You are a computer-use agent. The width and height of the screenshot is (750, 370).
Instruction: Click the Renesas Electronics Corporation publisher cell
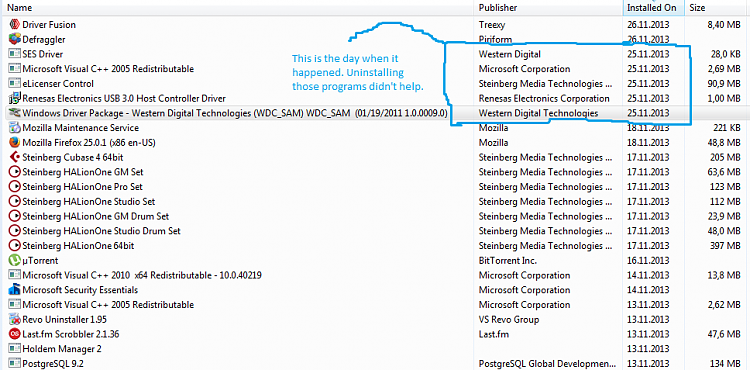tap(544, 98)
